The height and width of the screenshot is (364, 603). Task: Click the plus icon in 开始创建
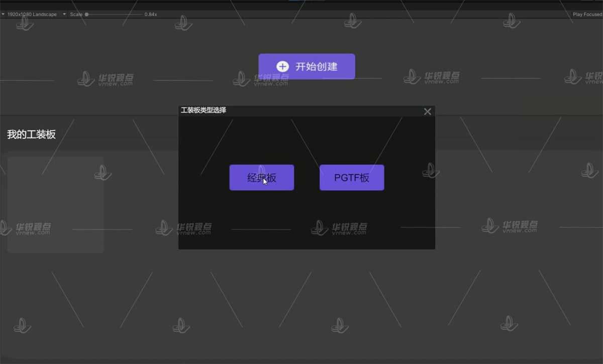[x=282, y=66]
